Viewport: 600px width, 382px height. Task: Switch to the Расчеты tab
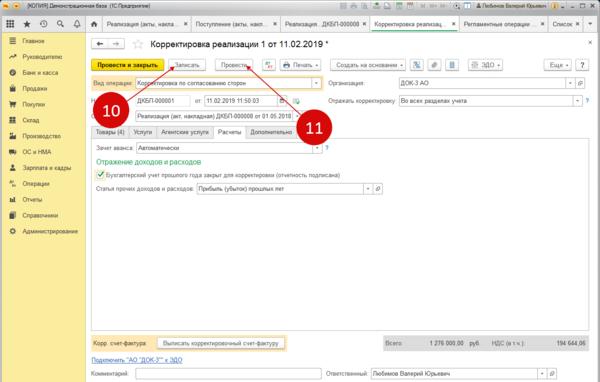tap(229, 132)
